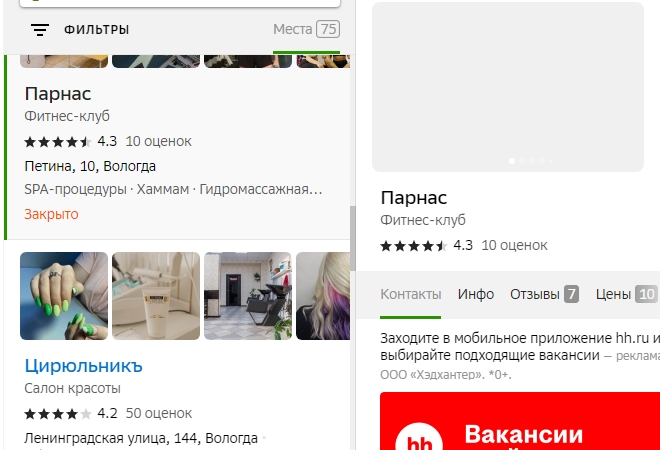Open the ФИЛЬТРЫ filter panel
The height and width of the screenshot is (450, 660).
[96, 30]
